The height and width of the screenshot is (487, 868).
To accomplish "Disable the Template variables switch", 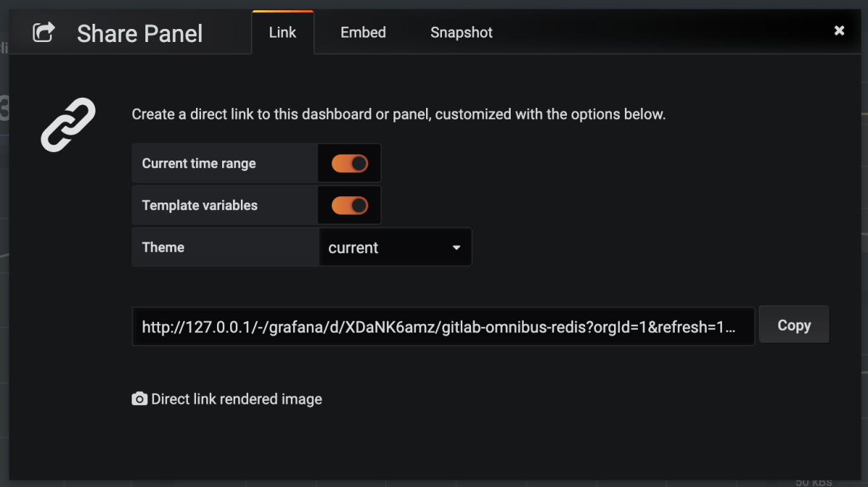I will [x=349, y=206].
